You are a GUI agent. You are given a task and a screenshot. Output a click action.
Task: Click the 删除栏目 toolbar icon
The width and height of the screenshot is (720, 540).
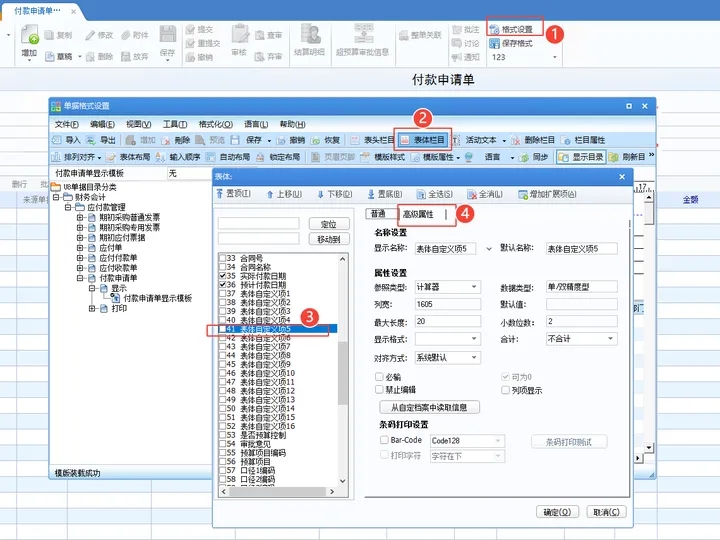click(x=516, y=140)
